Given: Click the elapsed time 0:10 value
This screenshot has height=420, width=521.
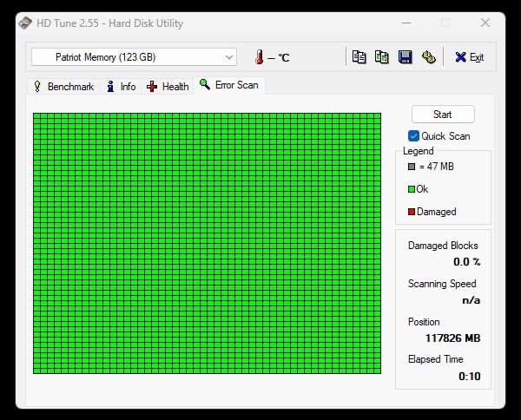Looking at the screenshot, I should click(470, 376).
